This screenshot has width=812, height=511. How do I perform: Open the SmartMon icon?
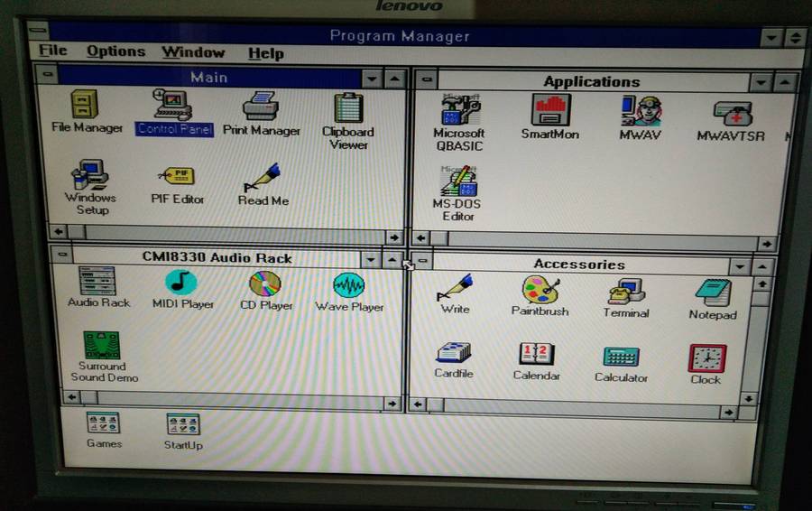pos(550,117)
